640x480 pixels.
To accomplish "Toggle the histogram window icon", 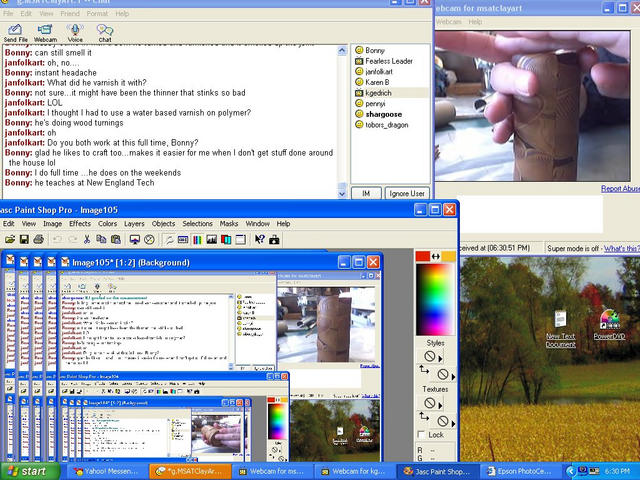I will click(211, 240).
